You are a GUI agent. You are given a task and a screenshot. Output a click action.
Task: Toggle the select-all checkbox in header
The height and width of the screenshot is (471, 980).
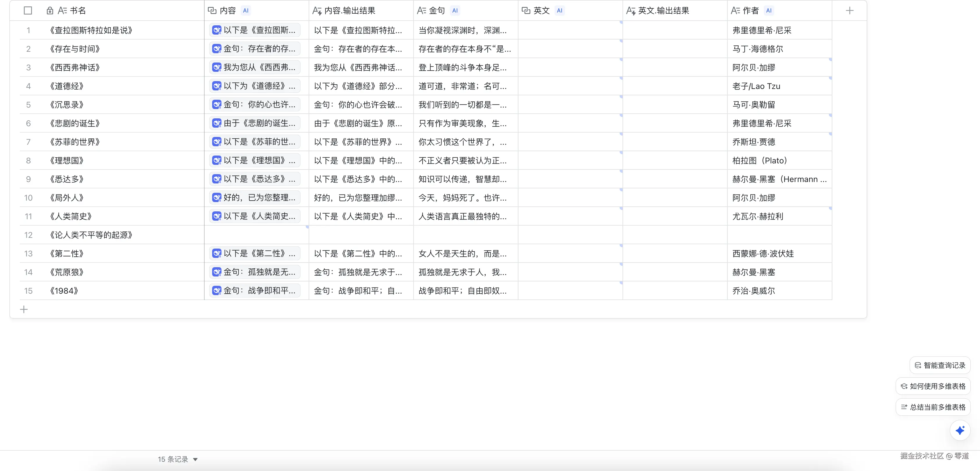tap(28, 11)
